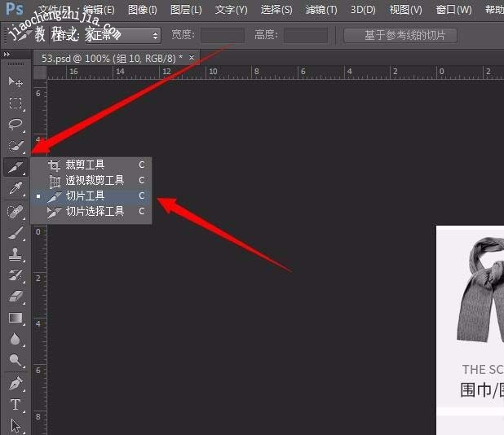Image resolution: width=504 pixels, height=435 pixels.
Task: Select the Move tool
Action: pyautogui.click(x=15, y=81)
